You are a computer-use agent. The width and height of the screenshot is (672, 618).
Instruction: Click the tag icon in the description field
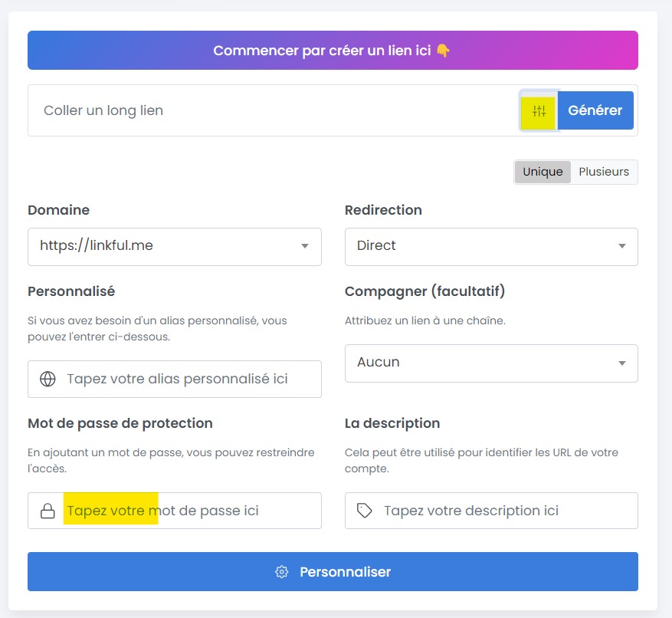click(364, 511)
